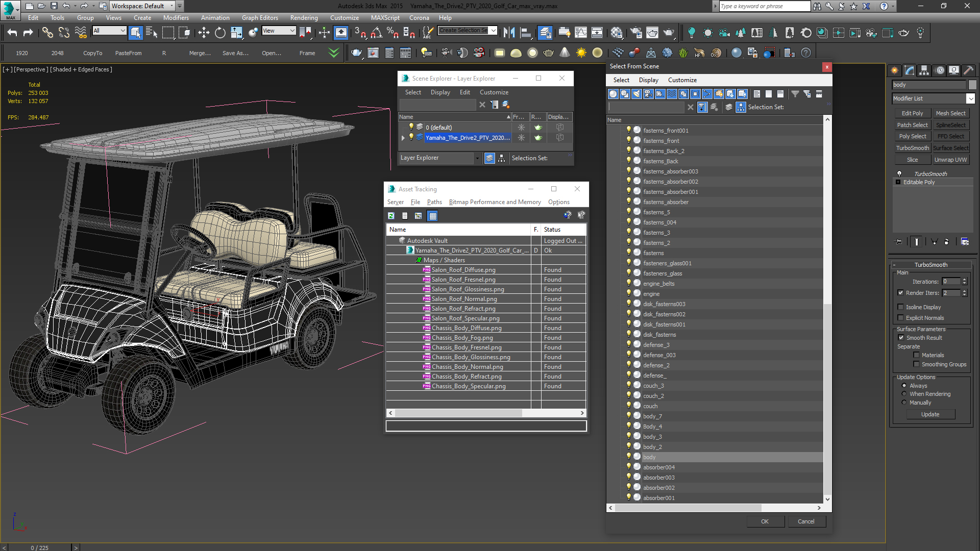This screenshot has height=551, width=980.
Task: Expand the Editable Poly modifier entry
Action: click(x=898, y=182)
